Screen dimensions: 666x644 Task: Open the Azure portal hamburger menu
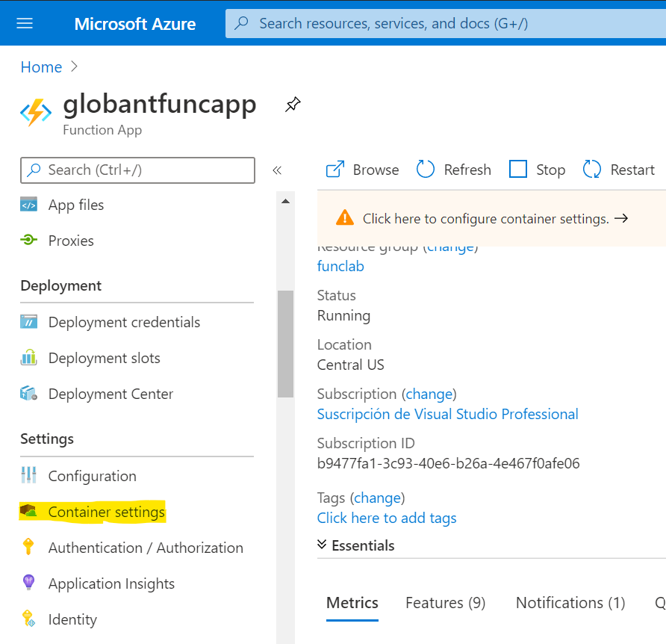tap(25, 23)
